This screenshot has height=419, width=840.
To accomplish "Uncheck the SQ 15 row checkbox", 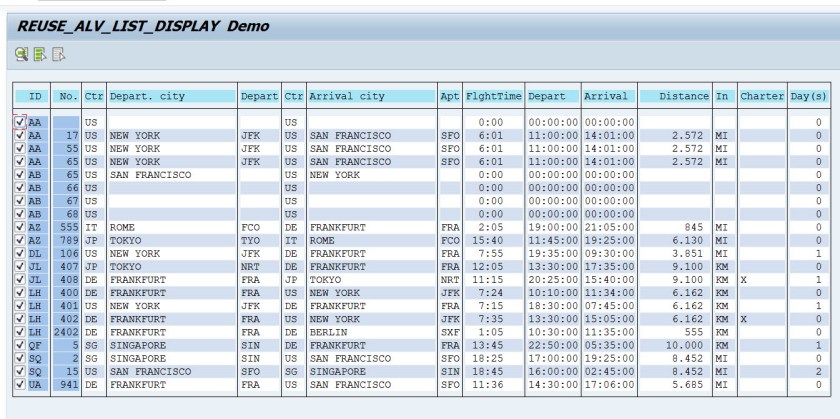I will coord(20,371).
